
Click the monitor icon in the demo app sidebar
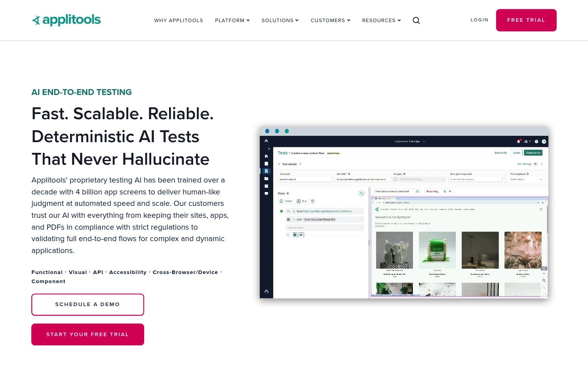pos(266,194)
